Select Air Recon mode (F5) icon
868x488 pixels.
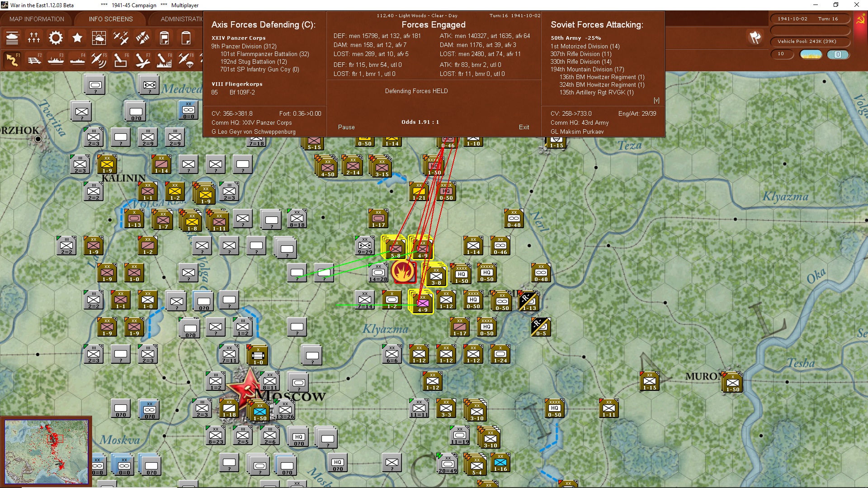tap(99, 60)
